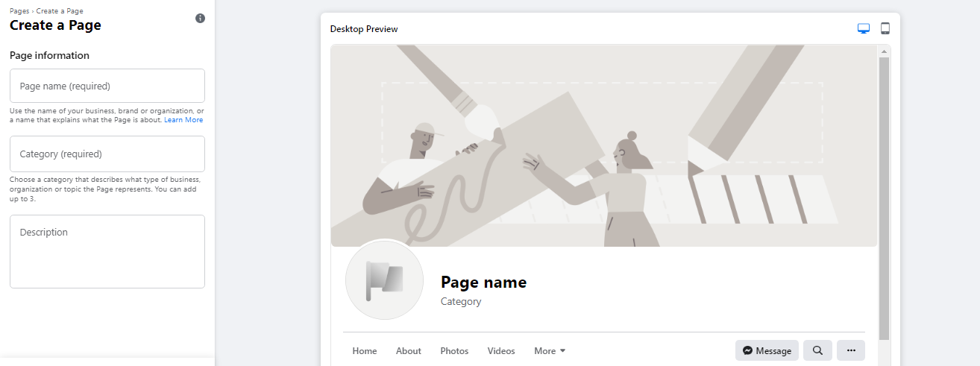Open the Photos tab in preview
980x366 pixels.
click(x=454, y=351)
